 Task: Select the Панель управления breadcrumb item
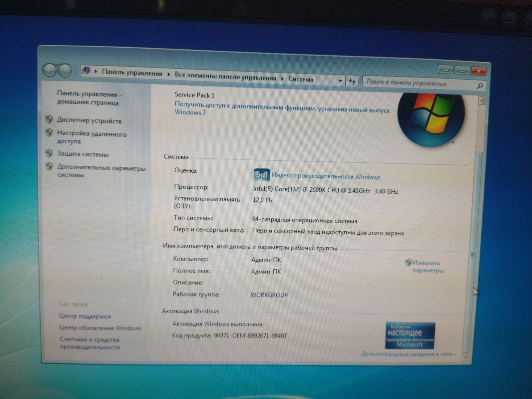[x=132, y=73]
